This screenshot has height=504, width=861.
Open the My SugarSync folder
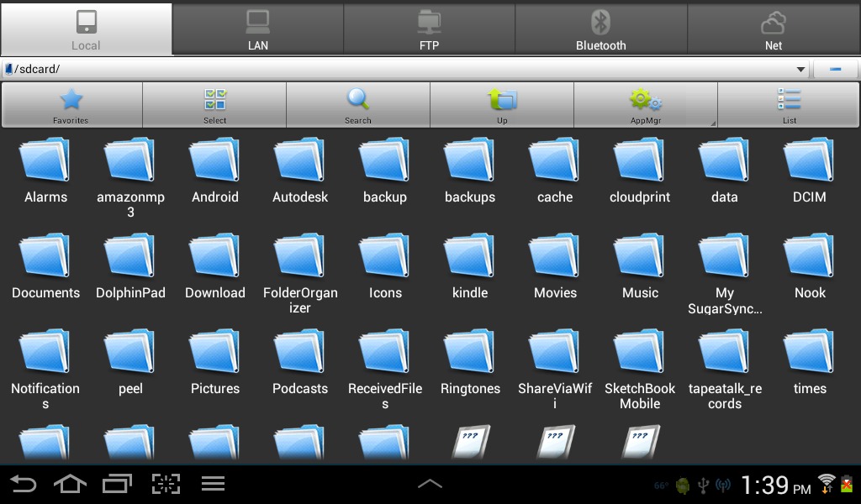725,272
